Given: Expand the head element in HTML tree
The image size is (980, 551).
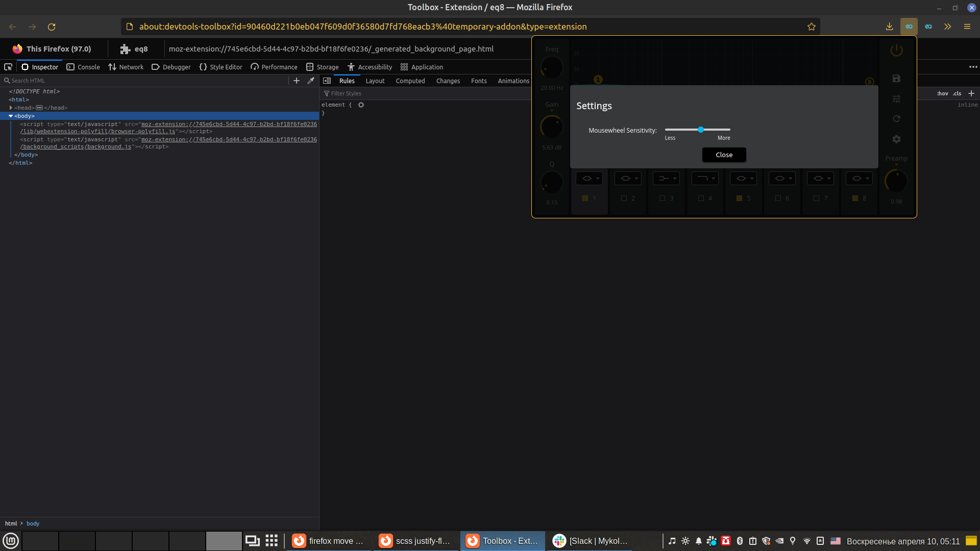Looking at the screenshot, I should tap(11, 108).
